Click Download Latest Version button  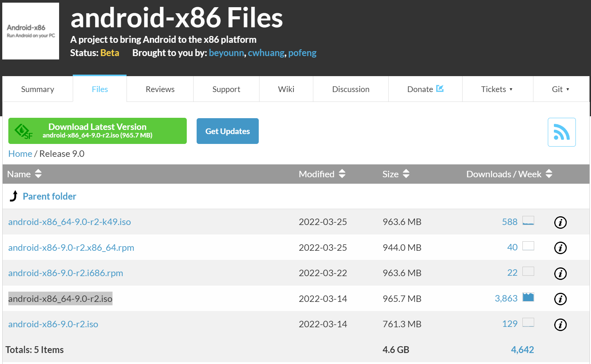pos(97,131)
